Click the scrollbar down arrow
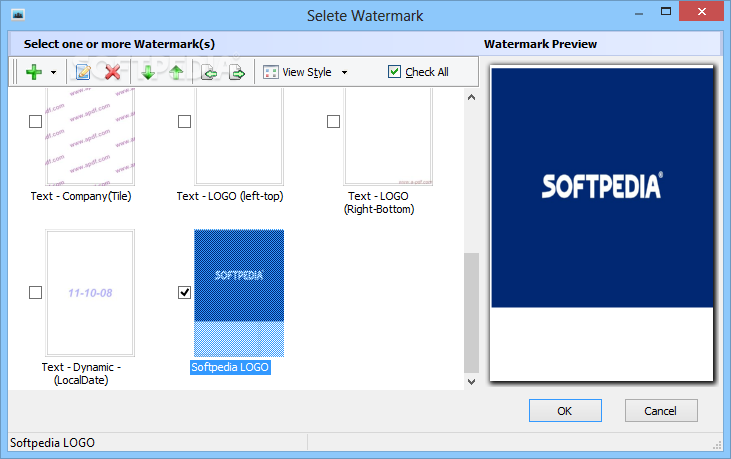This screenshot has height=459, width=731. coord(471,382)
